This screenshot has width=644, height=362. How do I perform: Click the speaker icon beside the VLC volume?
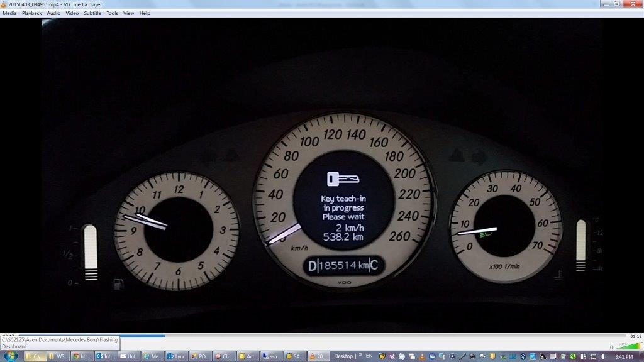[611, 347]
